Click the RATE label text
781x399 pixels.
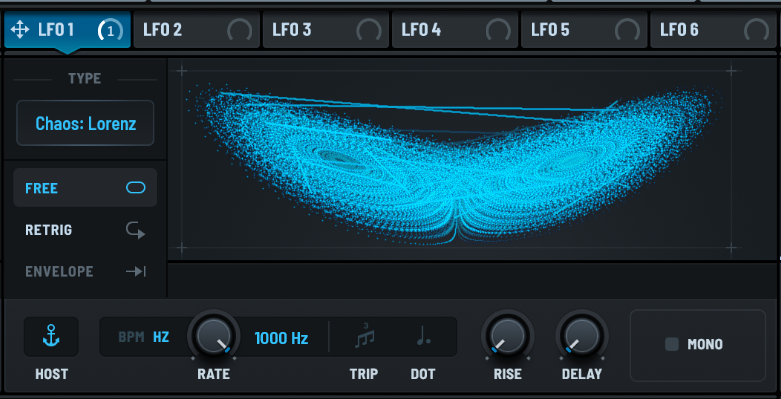[x=214, y=374]
